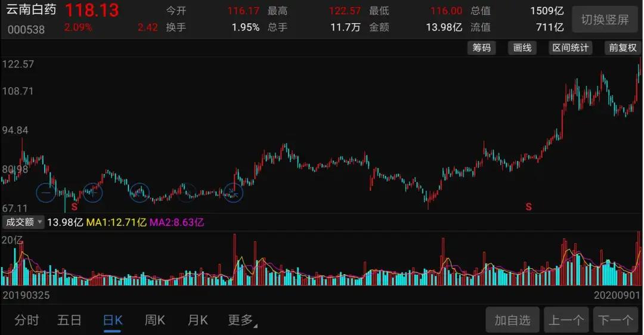Click the 换手 value 1.95%
The width and height of the screenshot is (644, 335).
pos(246,27)
